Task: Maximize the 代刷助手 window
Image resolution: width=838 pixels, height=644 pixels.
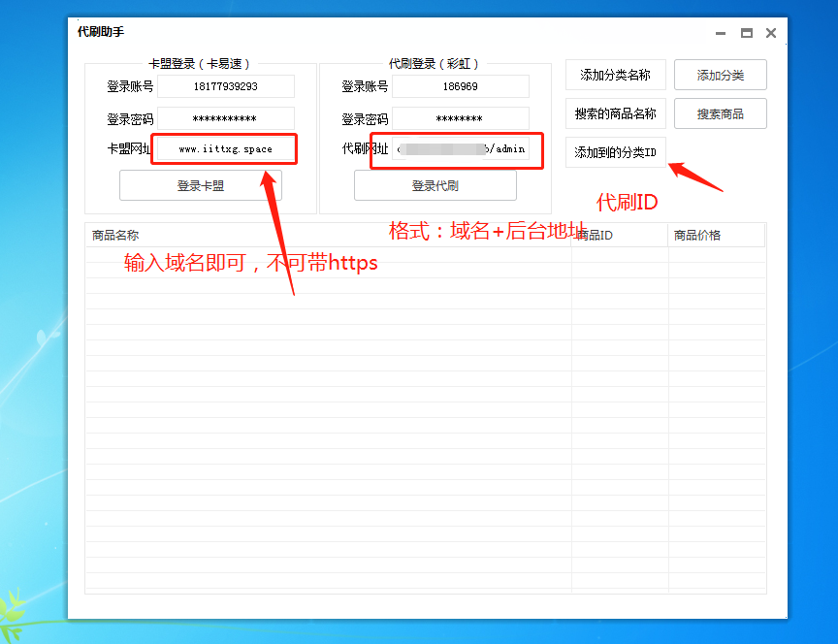Action: 746,32
